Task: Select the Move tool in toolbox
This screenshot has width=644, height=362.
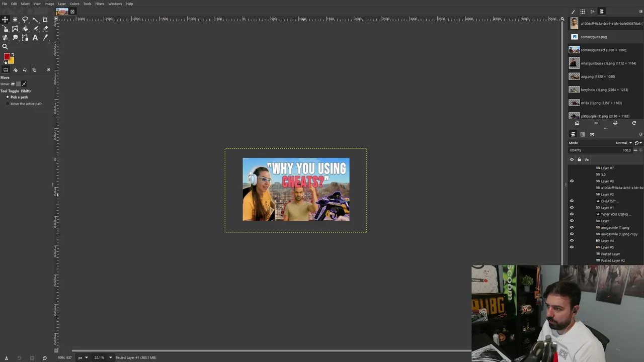Action: click(x=5, y=20)
